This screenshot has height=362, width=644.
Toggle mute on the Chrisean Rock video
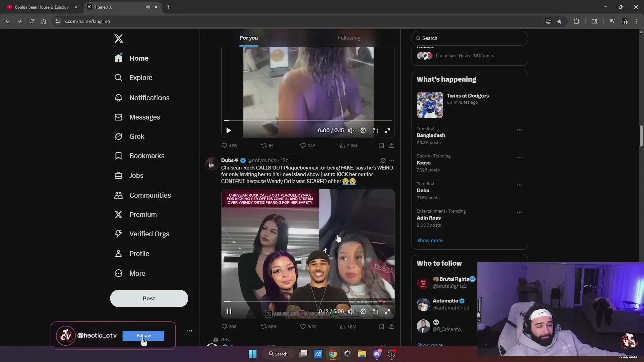click(351, 312)
